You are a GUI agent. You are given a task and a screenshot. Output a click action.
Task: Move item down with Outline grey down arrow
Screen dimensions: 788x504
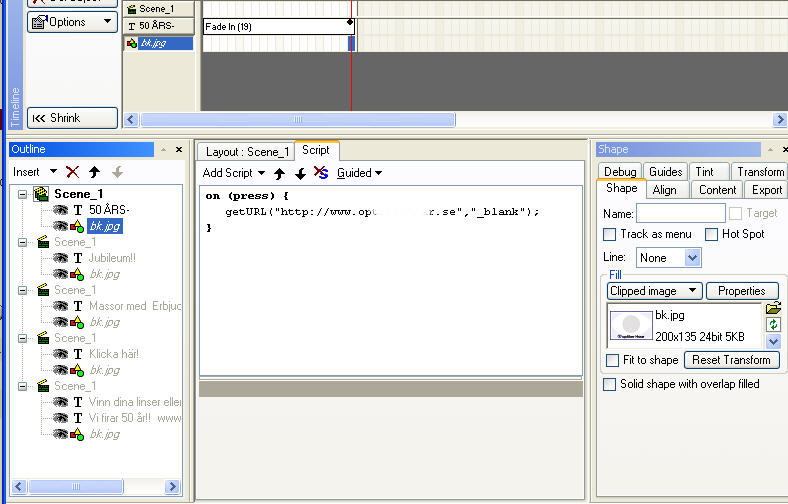(x=117, y=172)
